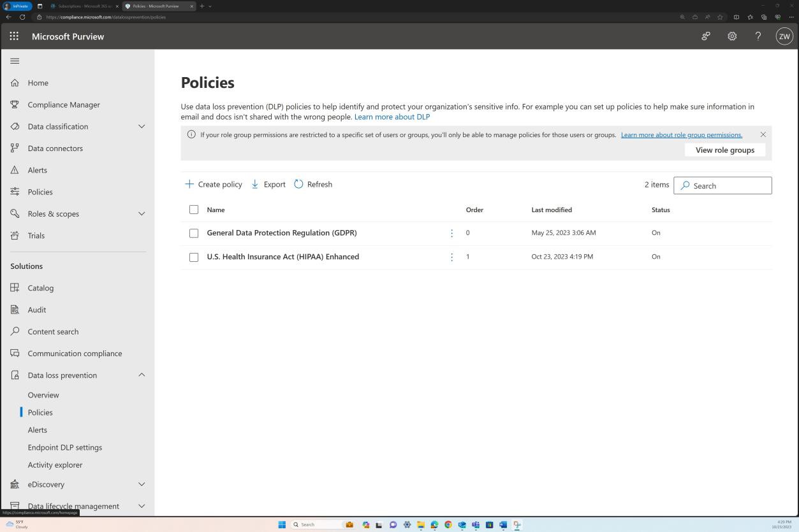Expand the eDiscovery menu
Viewport: 799px width, 532px height.
(x=141, y=484)
